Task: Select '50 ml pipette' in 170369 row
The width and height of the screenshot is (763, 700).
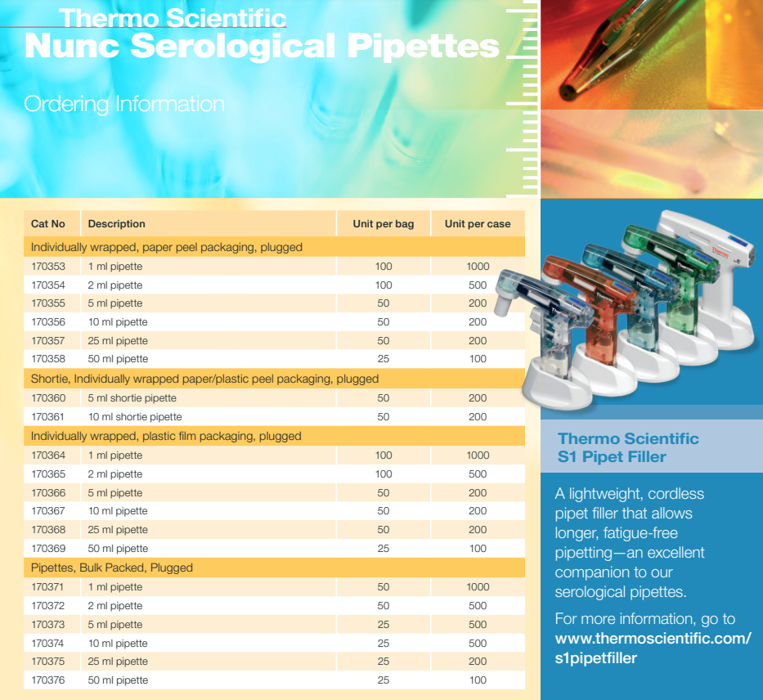Action: click(x=118, y=548)
